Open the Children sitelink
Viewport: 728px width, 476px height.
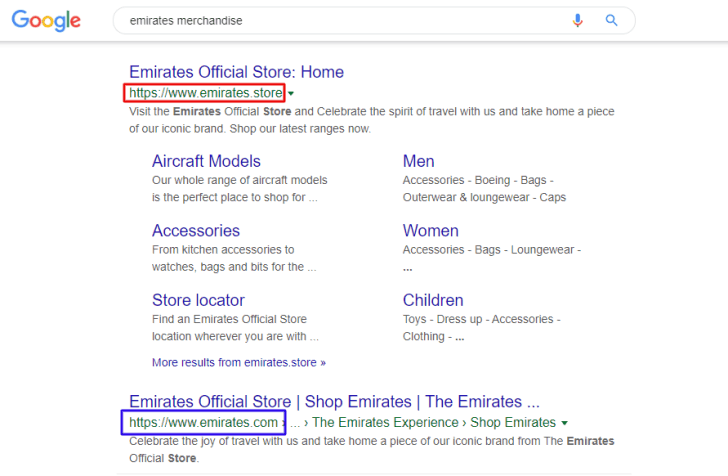(433, 300)
